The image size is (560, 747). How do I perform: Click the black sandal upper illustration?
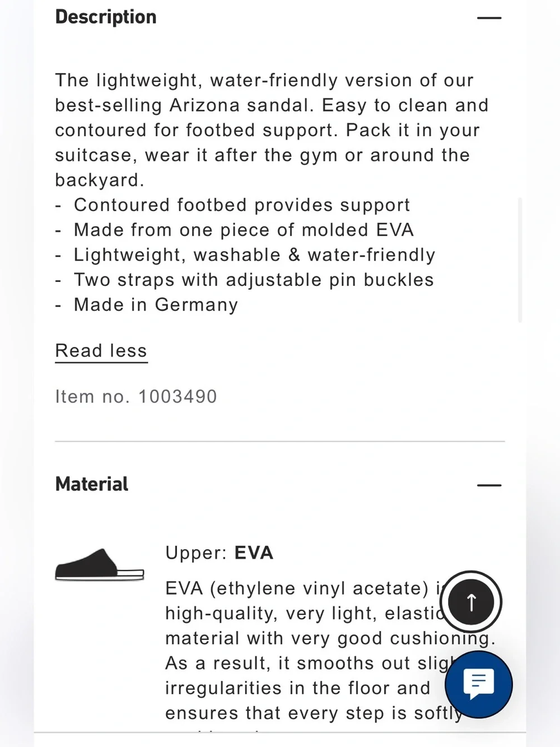point(100,565)
